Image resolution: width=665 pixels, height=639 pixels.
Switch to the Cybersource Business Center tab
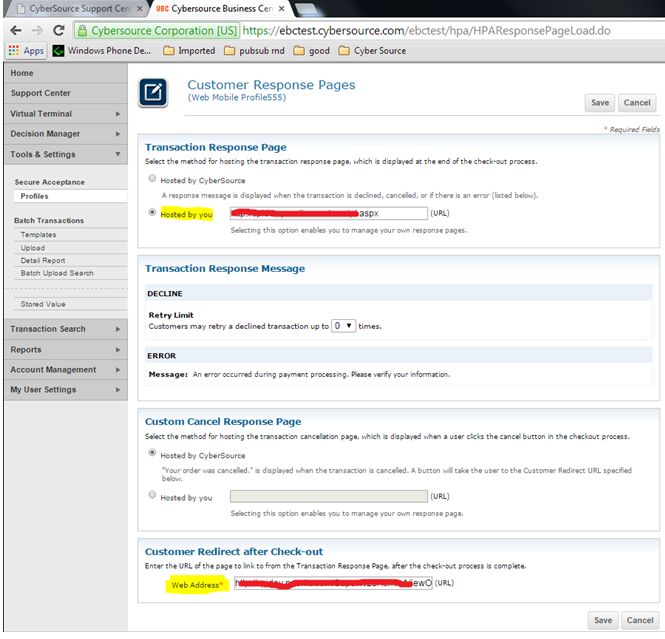coord(217,8)
